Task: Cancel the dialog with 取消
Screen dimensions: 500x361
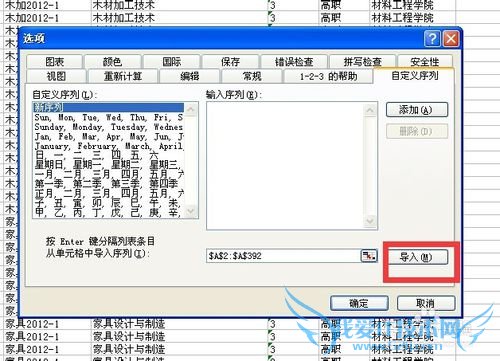Action: [x=426, y=303]
